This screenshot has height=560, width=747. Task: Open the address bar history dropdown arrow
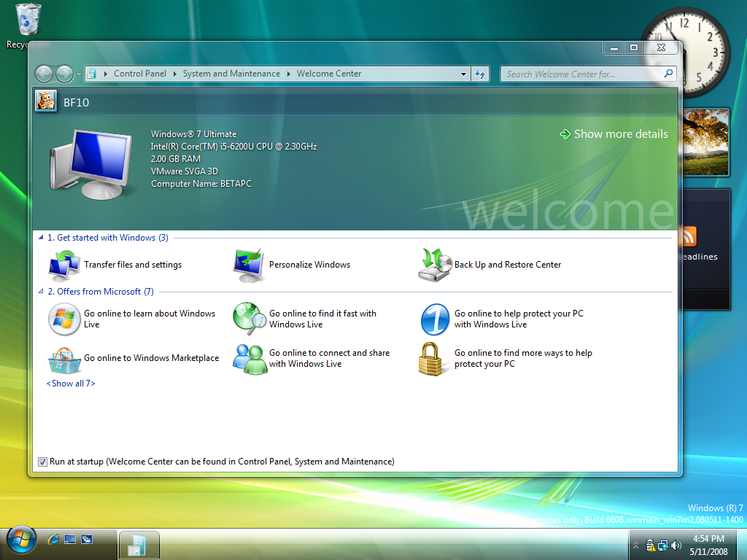tap(463, 74)
